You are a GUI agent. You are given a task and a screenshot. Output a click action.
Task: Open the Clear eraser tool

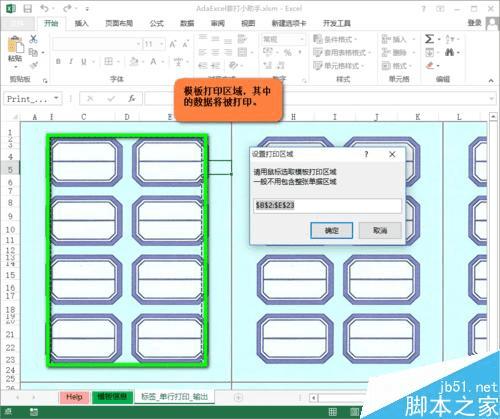click(430, 66)
